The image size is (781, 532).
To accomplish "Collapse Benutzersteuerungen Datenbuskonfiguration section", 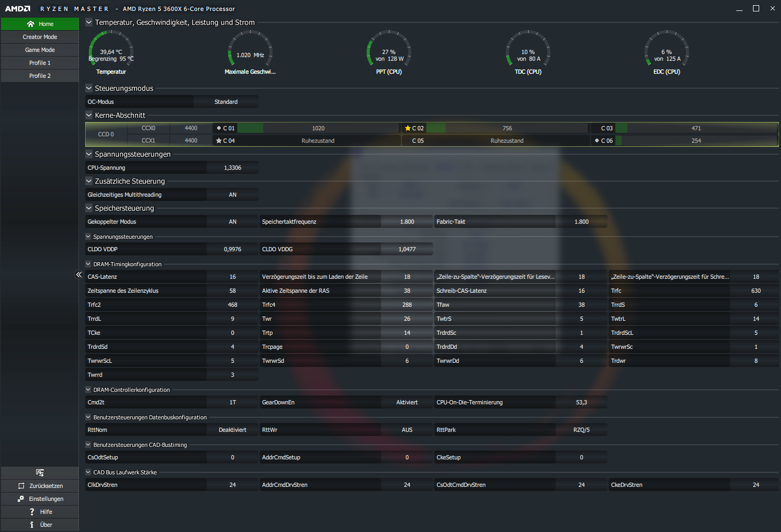I will tap(88, 417).
